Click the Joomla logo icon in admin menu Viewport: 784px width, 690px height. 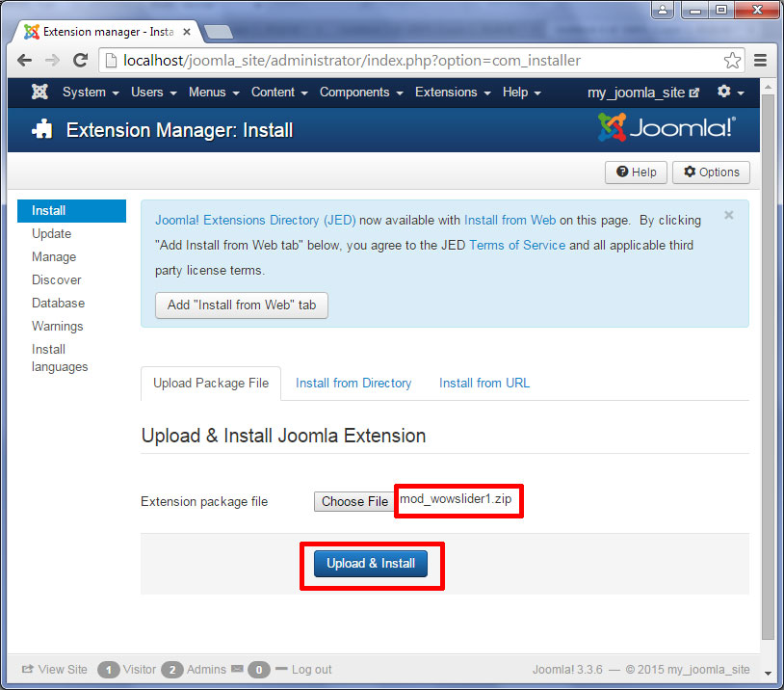point(39,92)
